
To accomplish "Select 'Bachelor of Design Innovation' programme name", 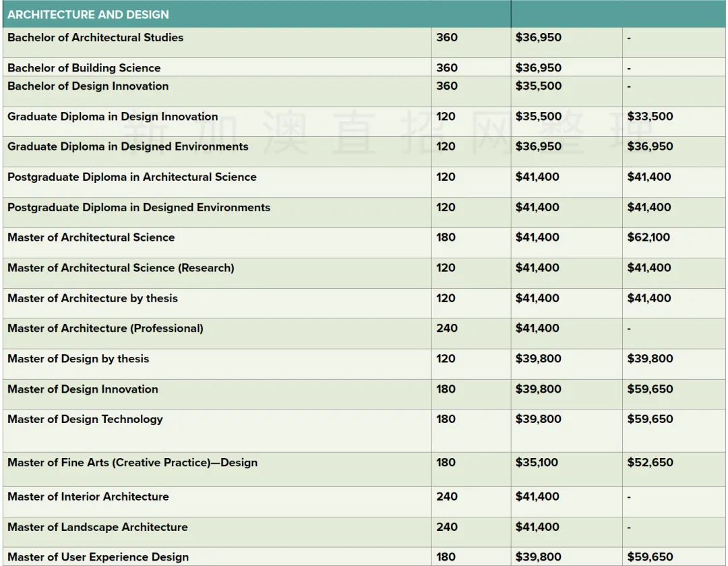I will (88, 86).
